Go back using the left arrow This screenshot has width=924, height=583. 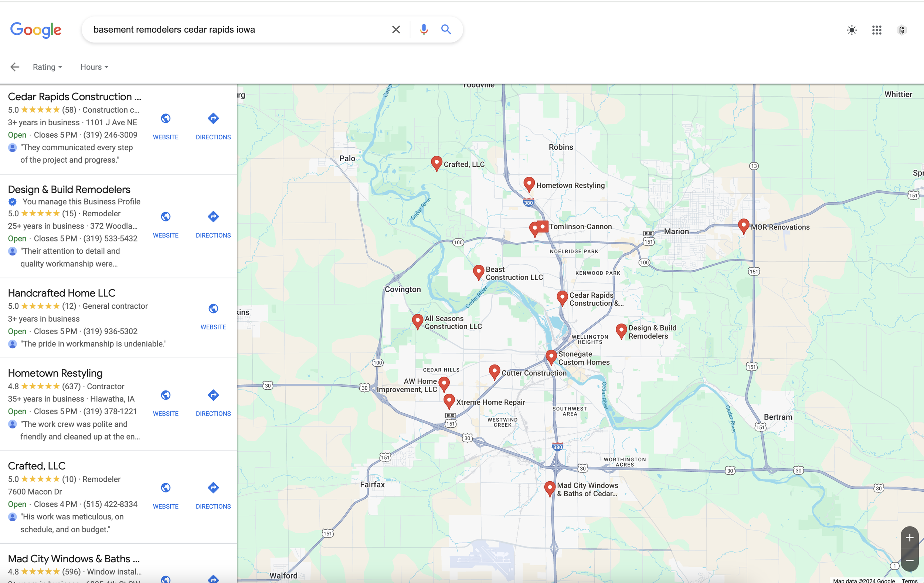tap(14, 67)
